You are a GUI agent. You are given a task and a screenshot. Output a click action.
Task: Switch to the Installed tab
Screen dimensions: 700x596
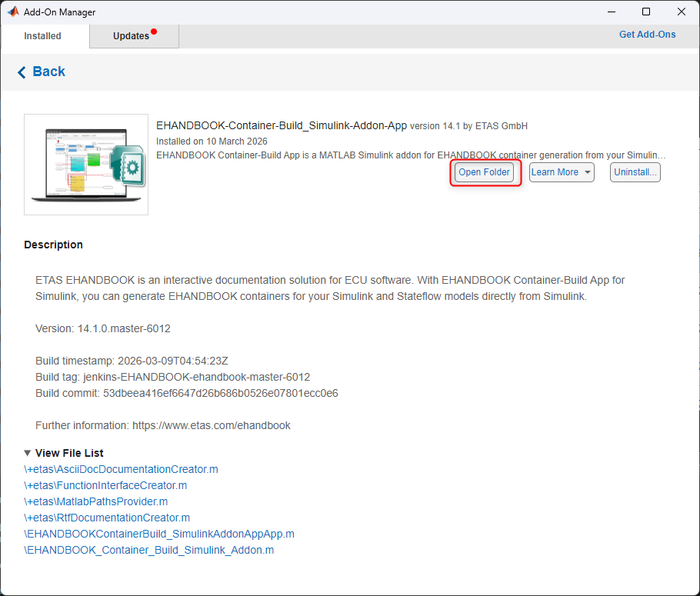42,36
